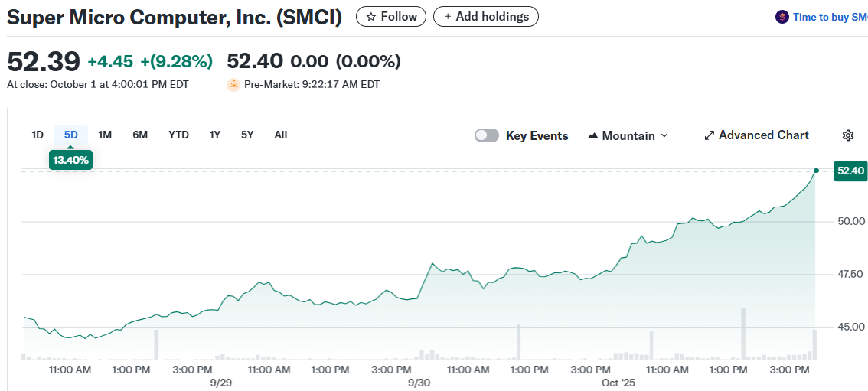The width and height of the screenshot is (868, 391).
Task: Switch to 6M time range
Action: coord(140,135)
